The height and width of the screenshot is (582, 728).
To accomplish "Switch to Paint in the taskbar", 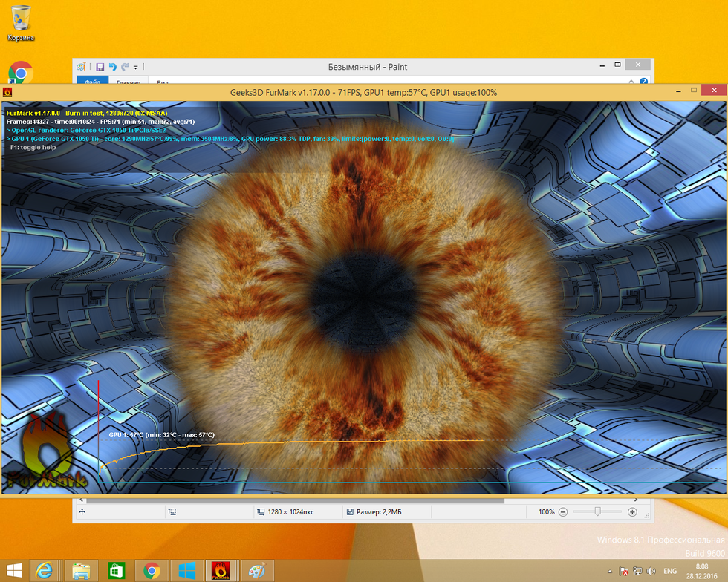I will tap(256, 570).
